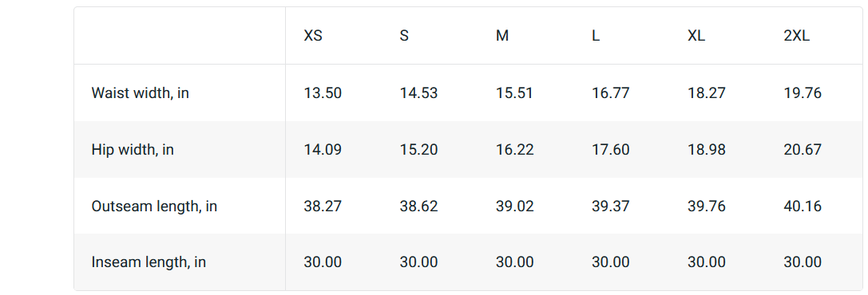Select outseam length value 40.16
868x295 pixels.
803,206
